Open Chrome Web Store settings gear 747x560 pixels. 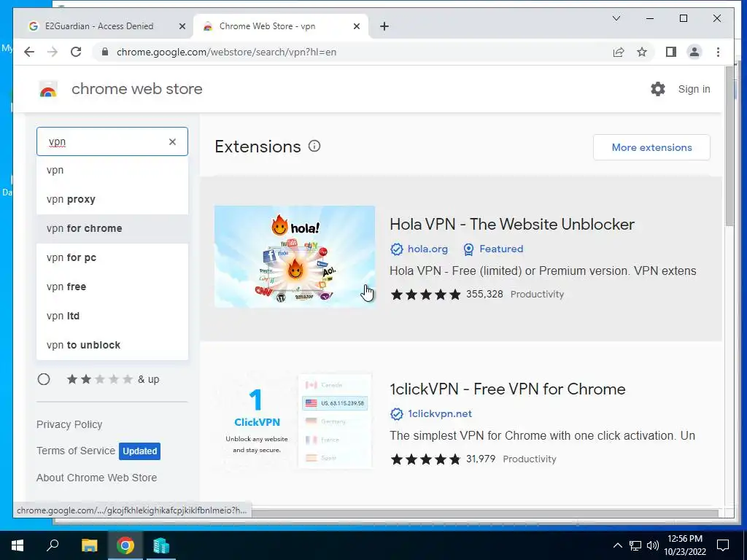[x=658, y=88]
